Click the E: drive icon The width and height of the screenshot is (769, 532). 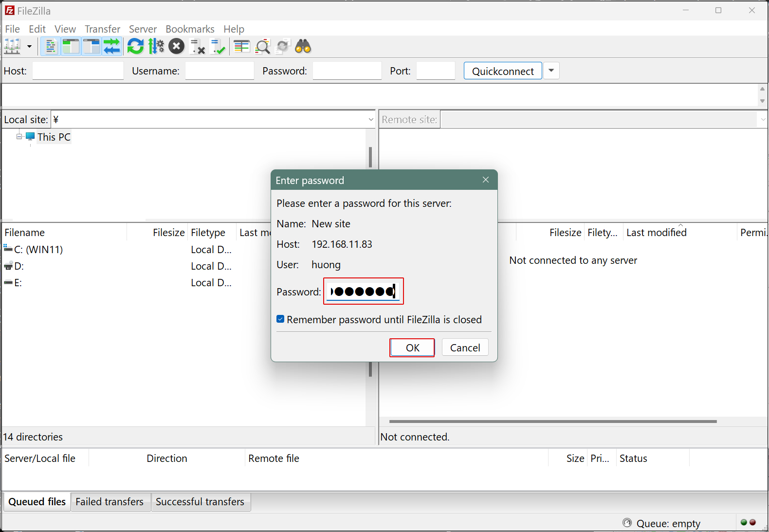8,282
